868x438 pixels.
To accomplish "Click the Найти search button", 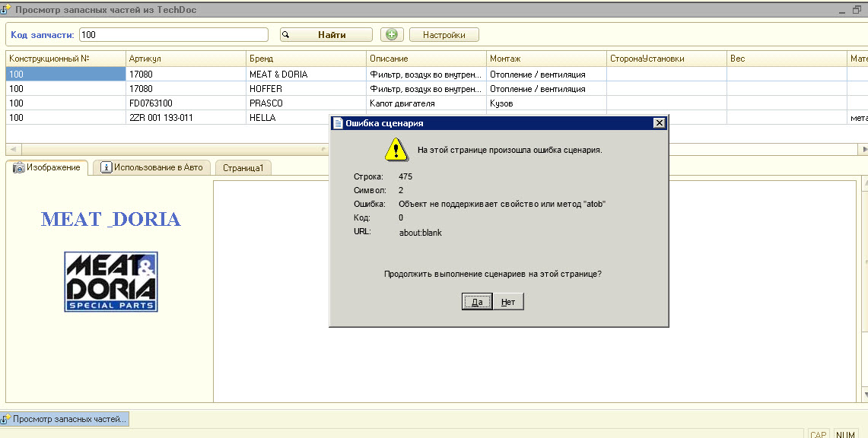I will [x=326, y=34].
